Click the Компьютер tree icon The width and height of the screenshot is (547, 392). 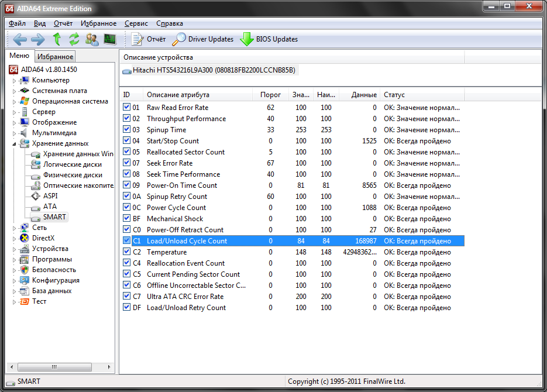coord(24,80)
